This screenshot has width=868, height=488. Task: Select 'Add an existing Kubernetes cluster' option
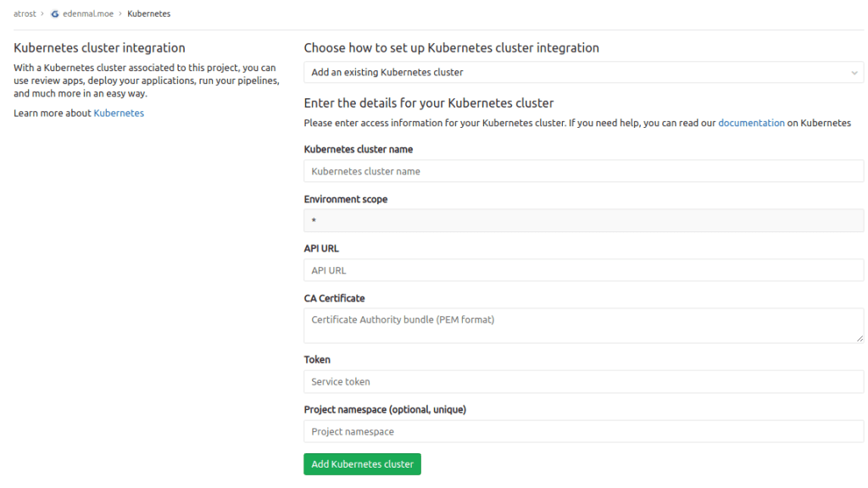point(583,72)
